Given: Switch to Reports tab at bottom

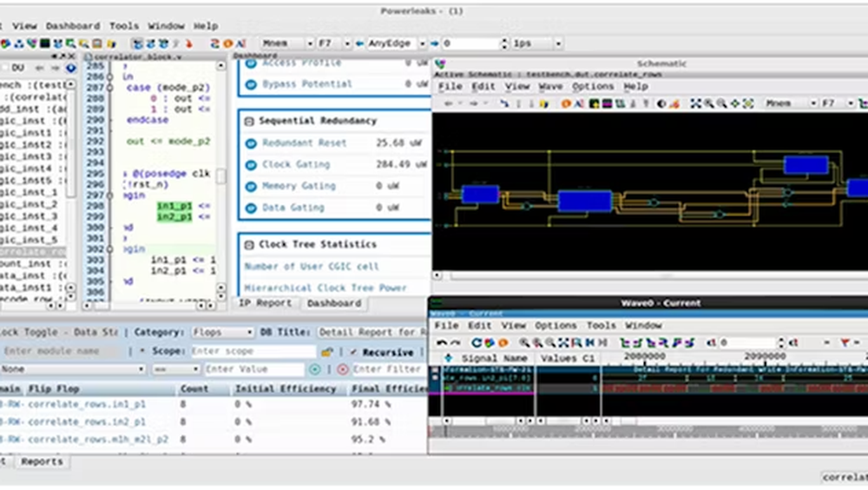Looking at the screenshot, I should pyautogui.click(x=42, y=461).
